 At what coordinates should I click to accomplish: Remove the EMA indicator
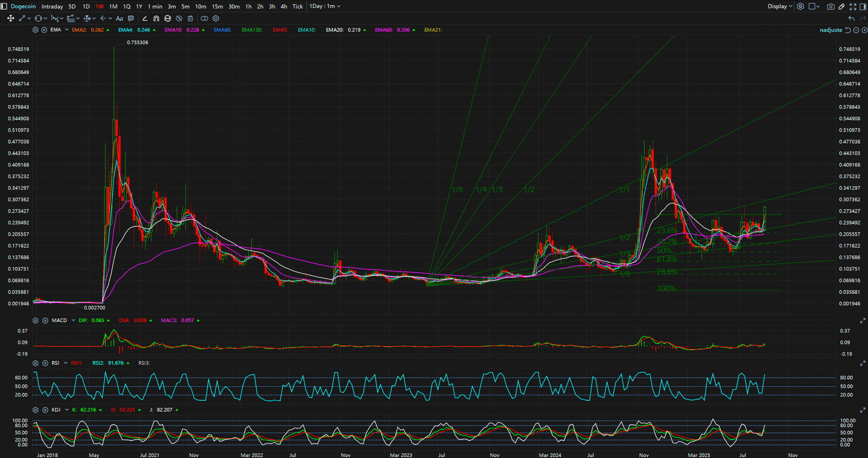coord(44,30)
